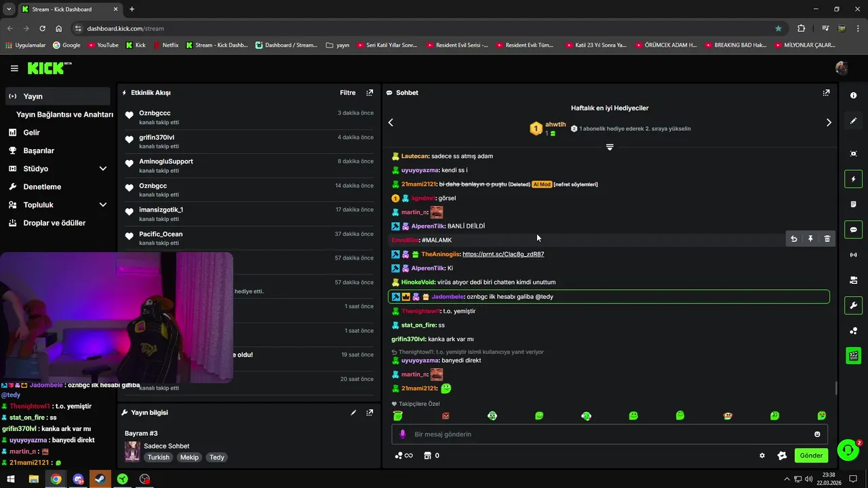868x488 pixels.
Task: Click the Turkish tag in stream info
Action: 159,457
